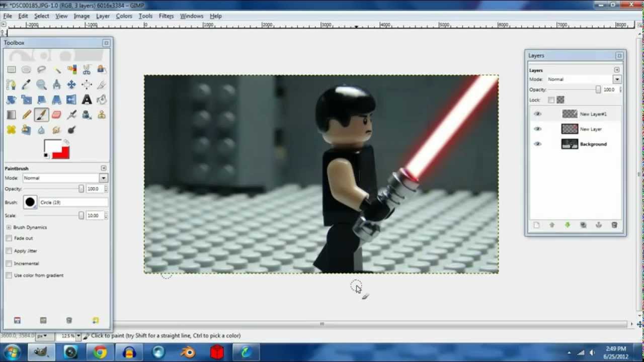Enable the Fade out checkbox
This screenshot has width=644, height=362.
(x=9, y=238)
